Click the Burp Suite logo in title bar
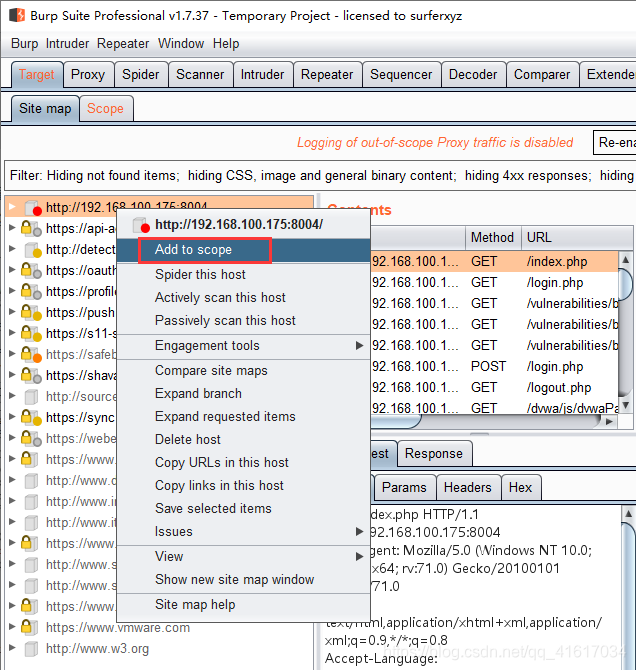This screenshot has height=670, width=636. coord(18,15)
